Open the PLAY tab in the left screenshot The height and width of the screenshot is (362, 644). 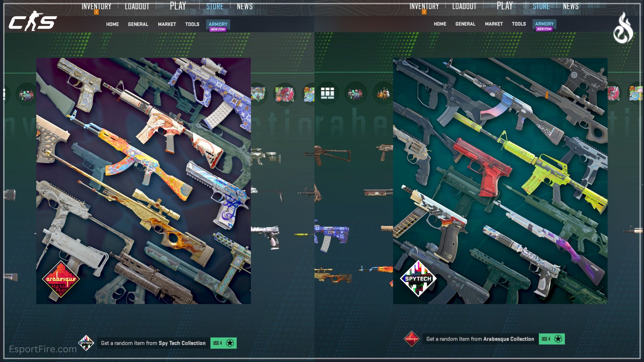point(178,6)
